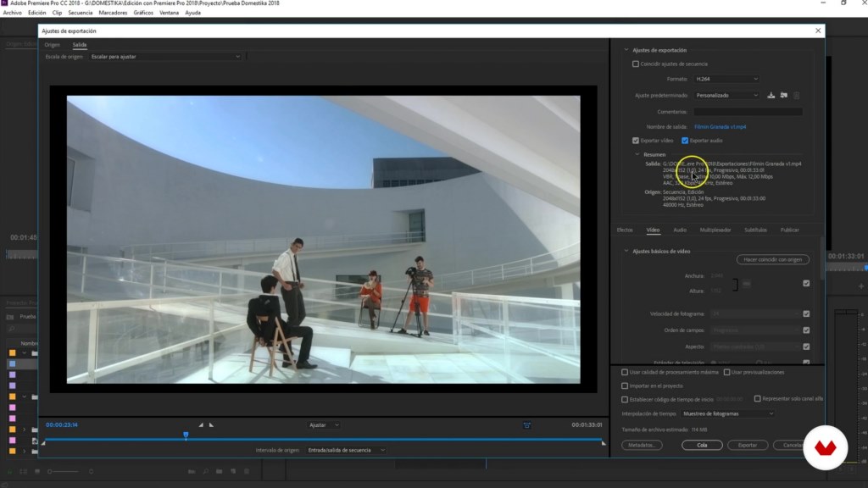Open Intervalo de origen dropdown
This screenshot has width=868, height=488.
tap(346, 451)
